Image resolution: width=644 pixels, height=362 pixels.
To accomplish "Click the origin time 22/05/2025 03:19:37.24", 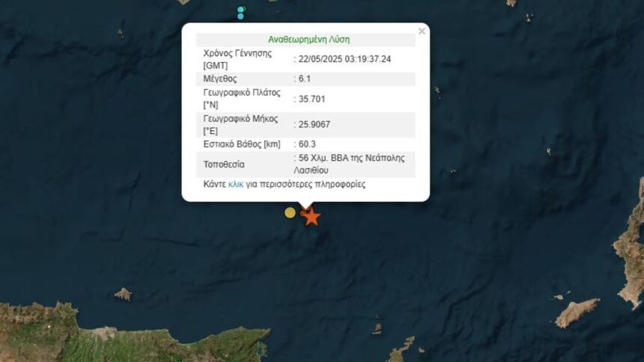I will [344, 59].
